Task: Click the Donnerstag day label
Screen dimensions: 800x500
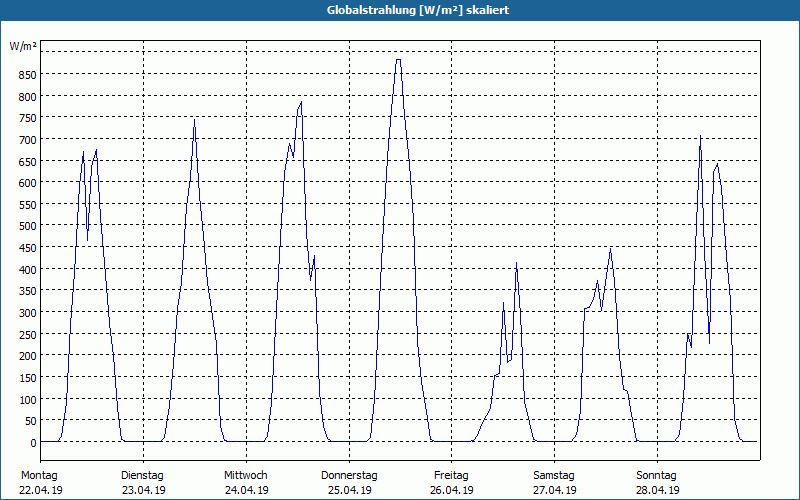Action: 349,476
